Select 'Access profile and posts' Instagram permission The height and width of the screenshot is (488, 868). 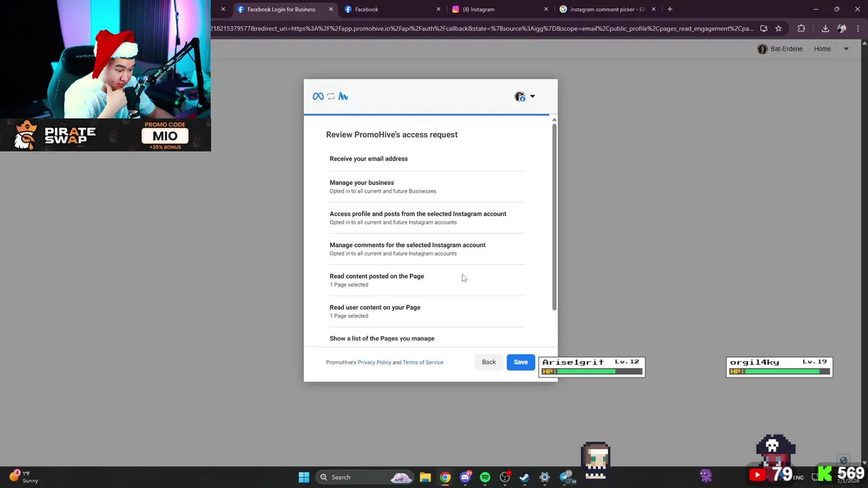tap(427, 218)
